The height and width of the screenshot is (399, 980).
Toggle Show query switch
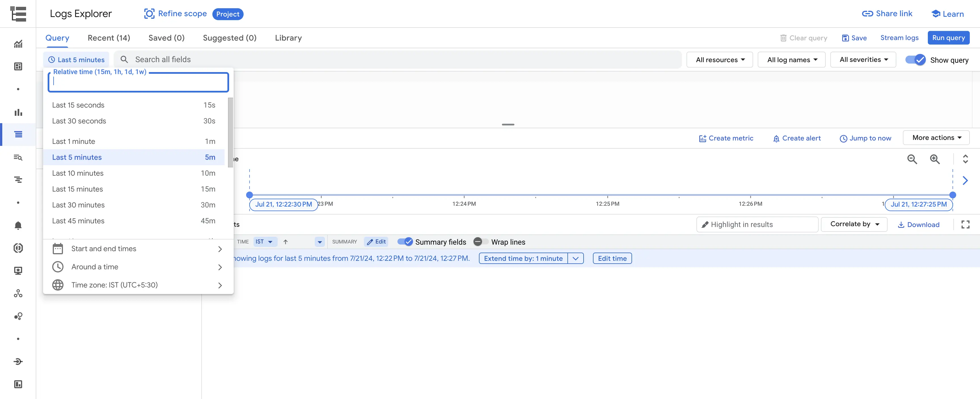[915, 60]
